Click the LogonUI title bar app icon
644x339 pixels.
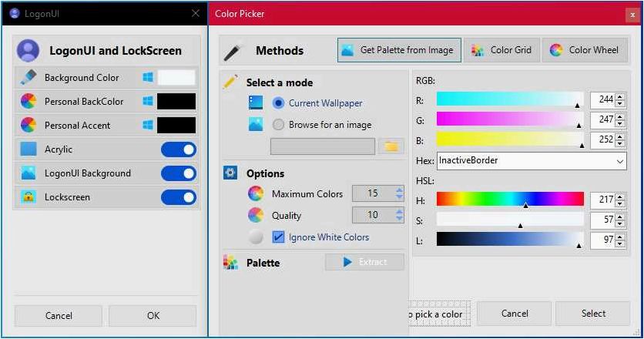[x=15, y=14]
